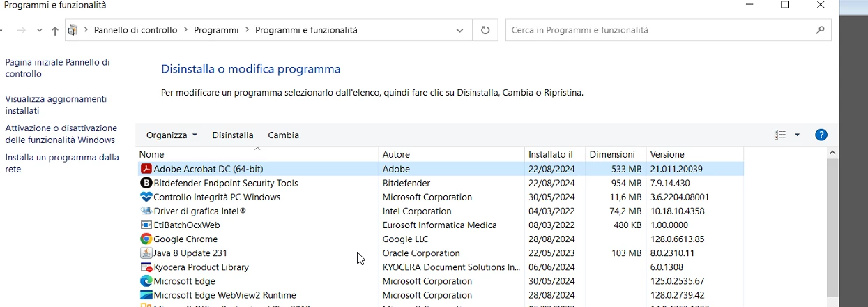Open recent locations dropdown arrow
Viewport: 868px width, 307px height.
[x=39, y=31]
